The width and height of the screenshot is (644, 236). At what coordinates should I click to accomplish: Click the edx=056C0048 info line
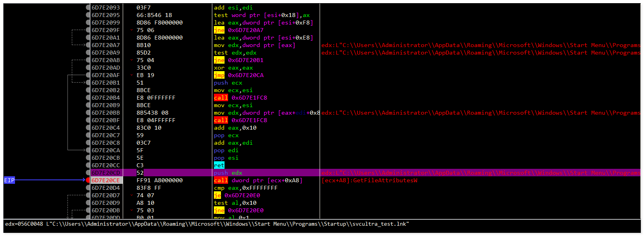207,224
